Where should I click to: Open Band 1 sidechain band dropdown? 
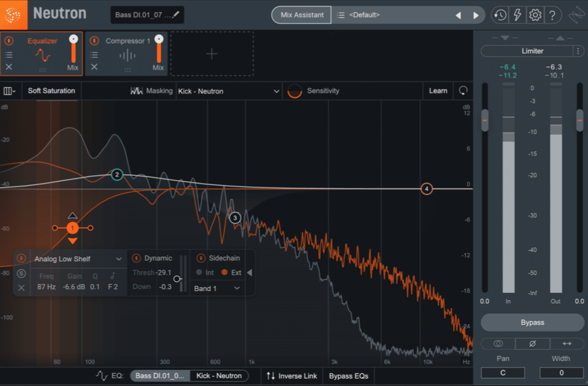coord(217,288)
